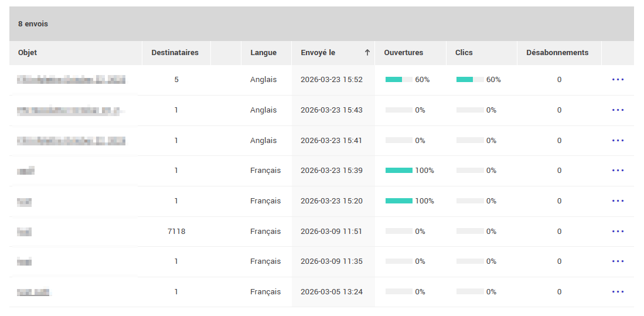Image resolution: width=644 pixels, height=316 pixels.
Task: Click the Ouvertures column header
Action: coord(403,53)
